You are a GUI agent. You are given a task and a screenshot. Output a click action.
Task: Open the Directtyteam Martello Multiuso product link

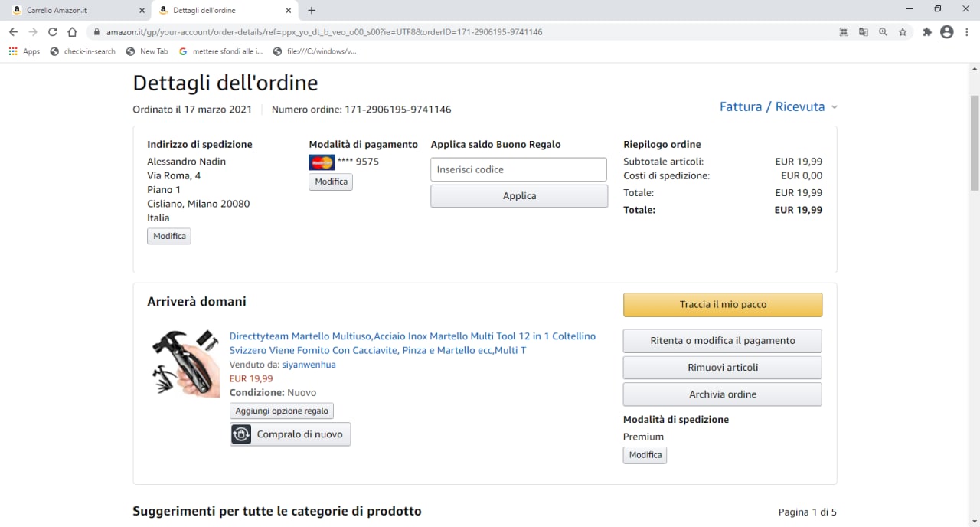pos(412,343)
